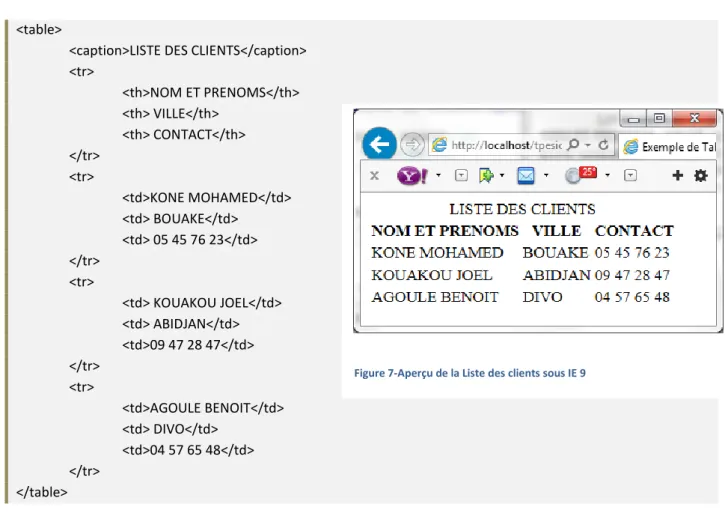Click 'BOUAKE' cell in rendered table
725x516 pixels.
click(x=555, y=253)
